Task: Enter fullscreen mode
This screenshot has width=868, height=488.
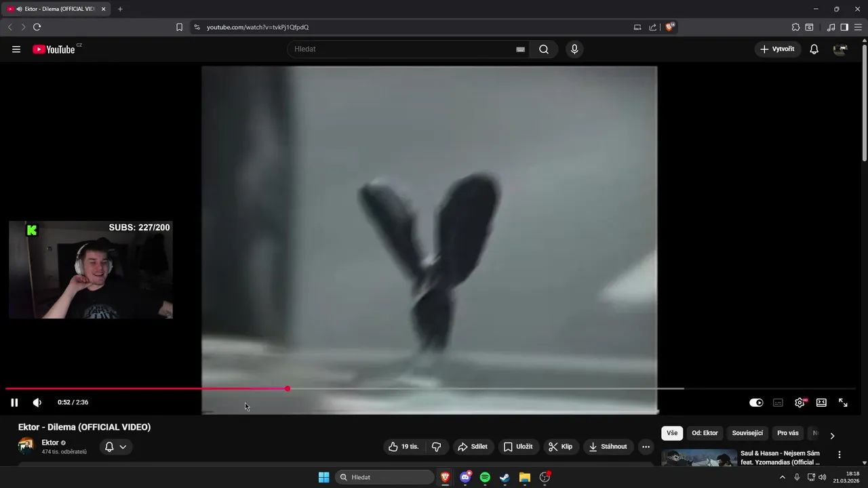Action: 843,403
